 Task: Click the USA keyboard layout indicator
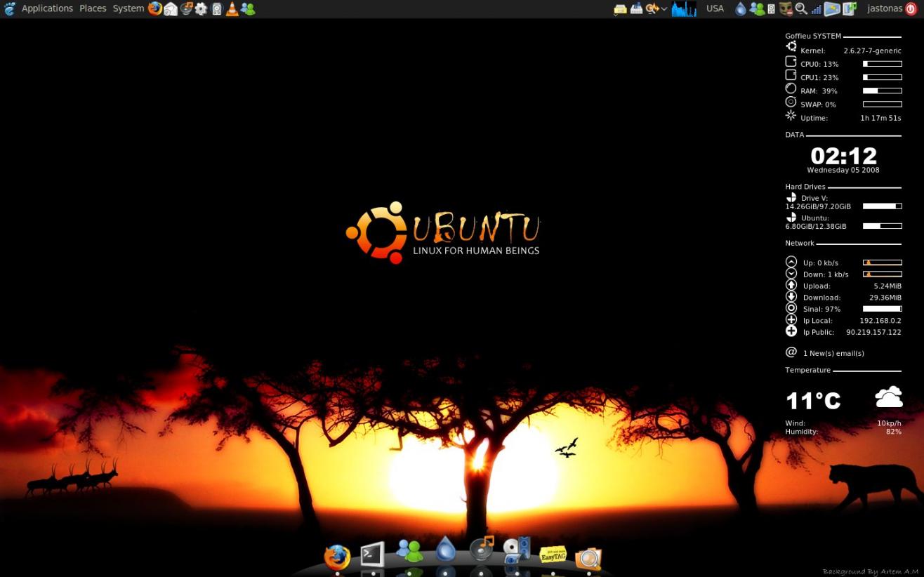pyautogui.click(x=715, y=8)
